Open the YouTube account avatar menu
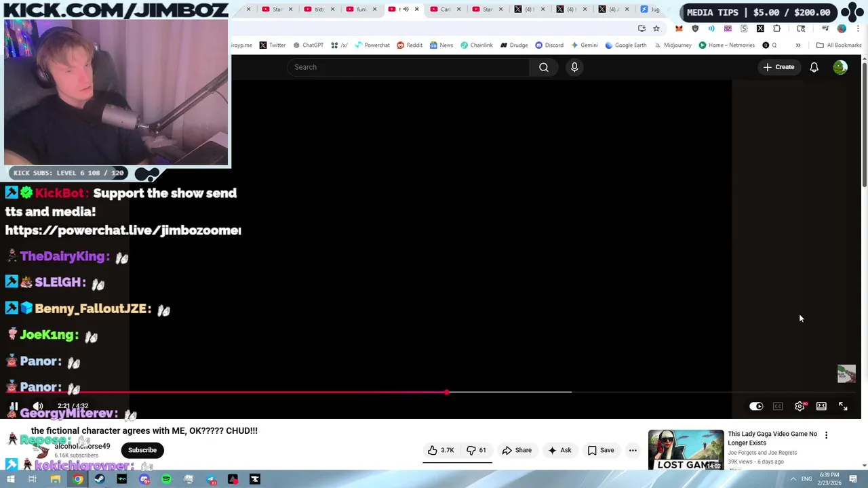Image resolution: width=868 pixels, height=488 pixels. [840, 67]
